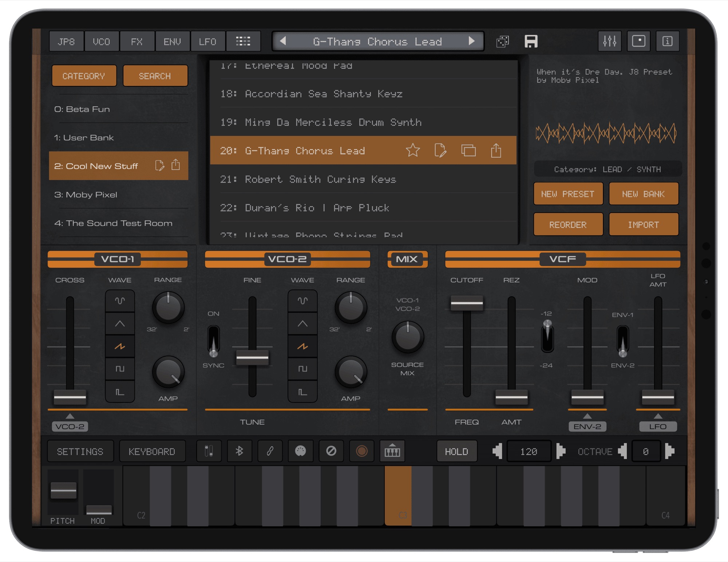Click the sliders icon next to KEYBOARD

[209, 451]
